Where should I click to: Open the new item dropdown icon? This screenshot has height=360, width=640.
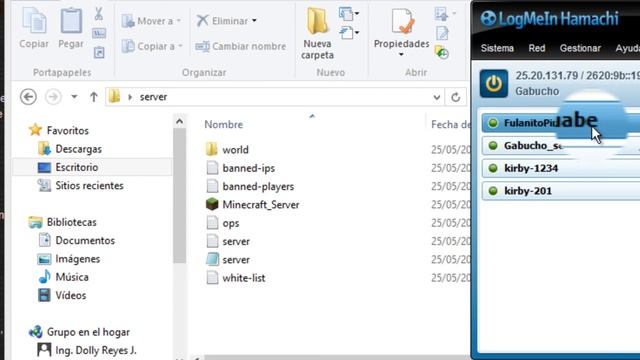(349, 14)
